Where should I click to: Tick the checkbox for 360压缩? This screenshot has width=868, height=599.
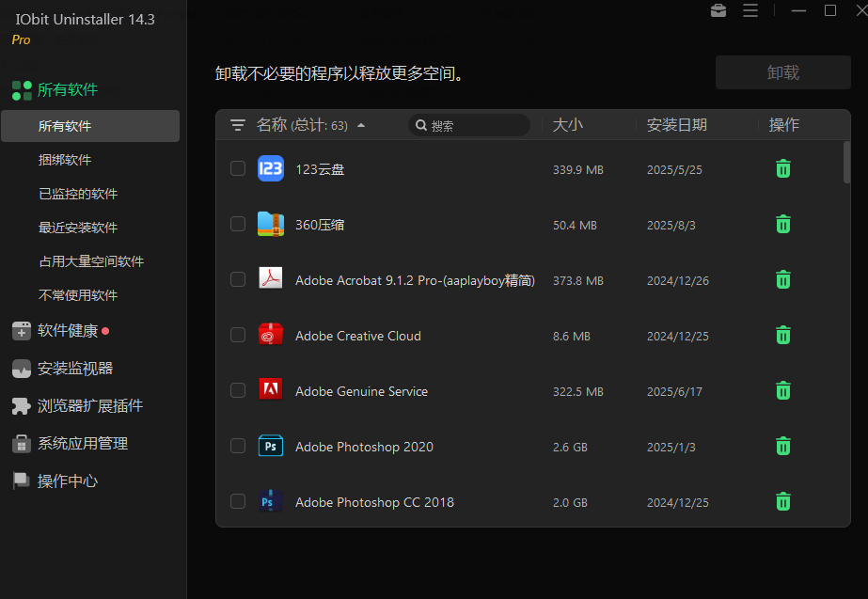click(x=238, y=224)
